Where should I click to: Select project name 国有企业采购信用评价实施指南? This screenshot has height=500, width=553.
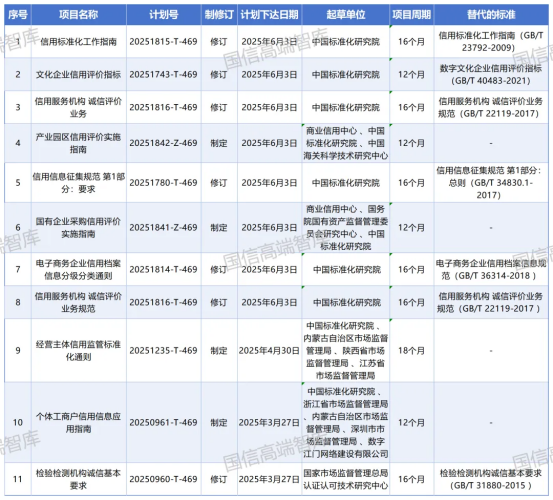[78, 228]
